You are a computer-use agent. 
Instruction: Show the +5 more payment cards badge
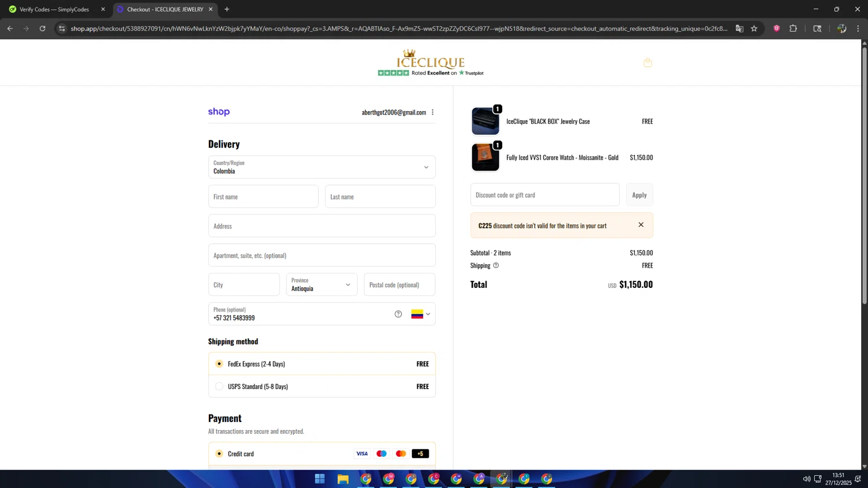point(420,454)
